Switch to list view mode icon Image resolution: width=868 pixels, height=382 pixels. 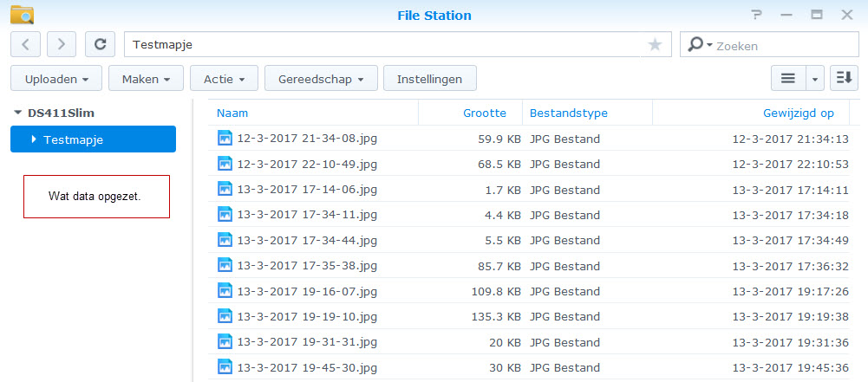tap(788, 78)
